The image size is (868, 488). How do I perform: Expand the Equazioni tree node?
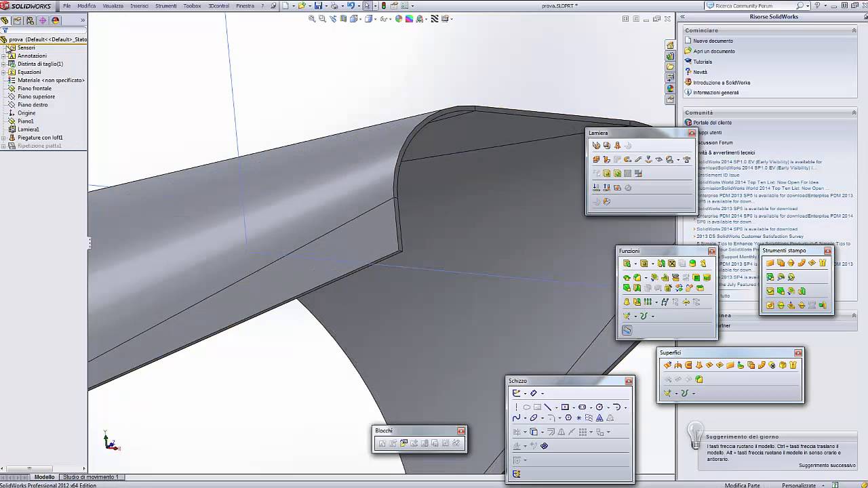[x=4, y=72]
